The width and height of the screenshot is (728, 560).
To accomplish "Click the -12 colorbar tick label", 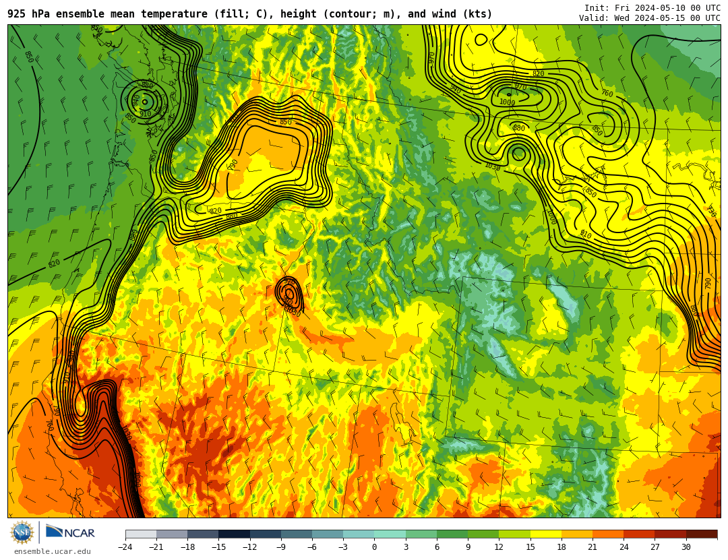I will 250,547.
